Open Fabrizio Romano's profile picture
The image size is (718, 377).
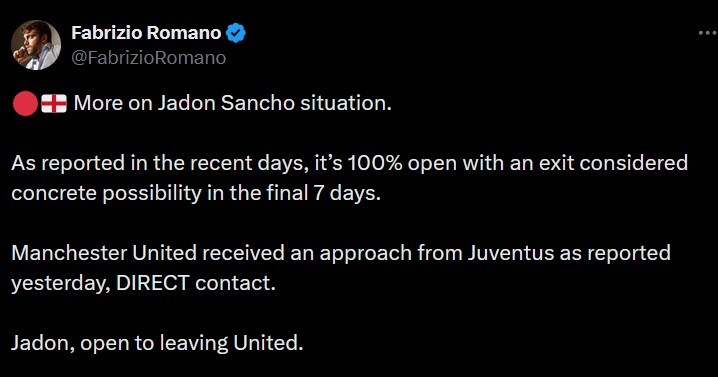pos(36,45)
